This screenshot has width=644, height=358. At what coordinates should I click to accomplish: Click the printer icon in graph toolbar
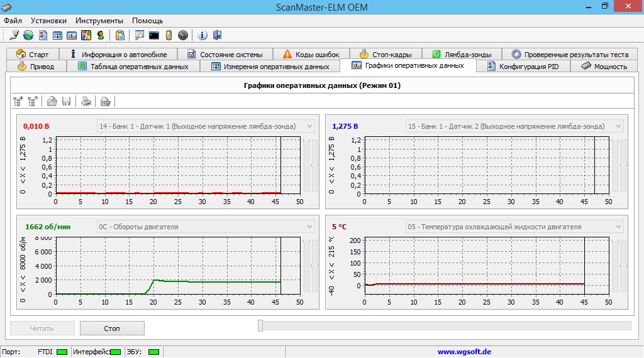click(x=86, y=100)
